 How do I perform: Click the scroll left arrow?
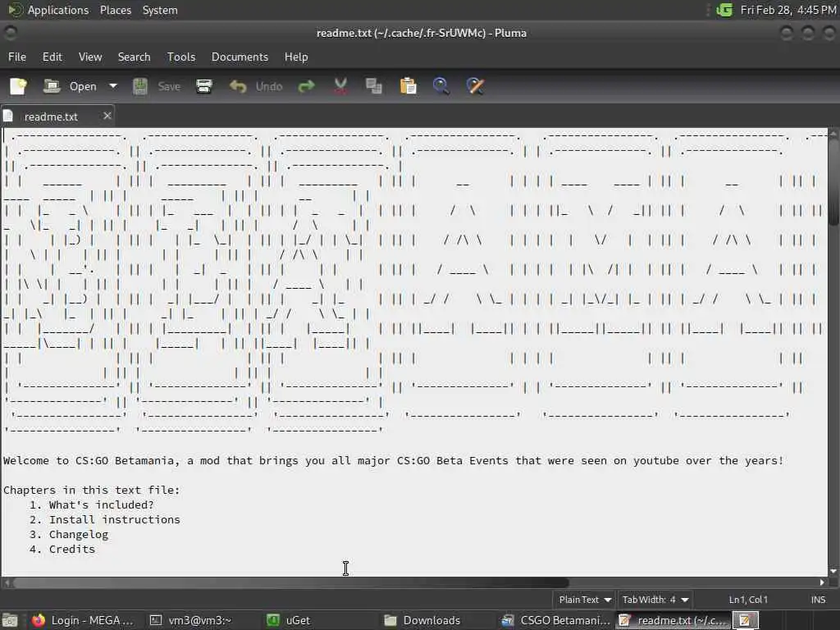point(7,582)
